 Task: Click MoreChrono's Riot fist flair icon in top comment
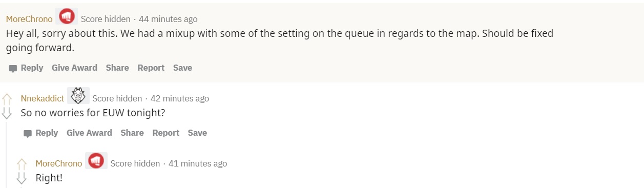pos(67,16)
